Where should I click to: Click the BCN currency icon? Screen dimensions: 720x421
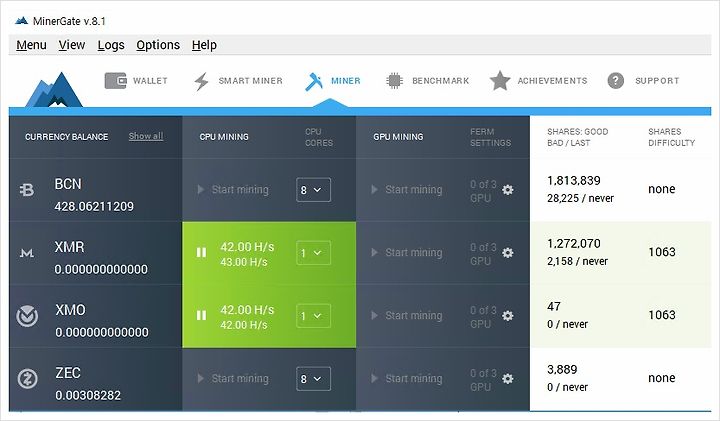(x=27, y=190)
